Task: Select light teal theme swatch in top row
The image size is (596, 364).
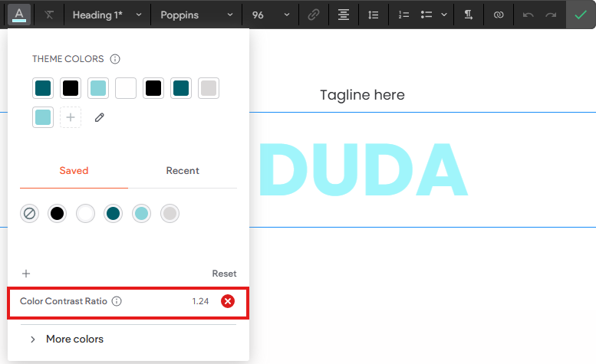Action: (98, 88)
